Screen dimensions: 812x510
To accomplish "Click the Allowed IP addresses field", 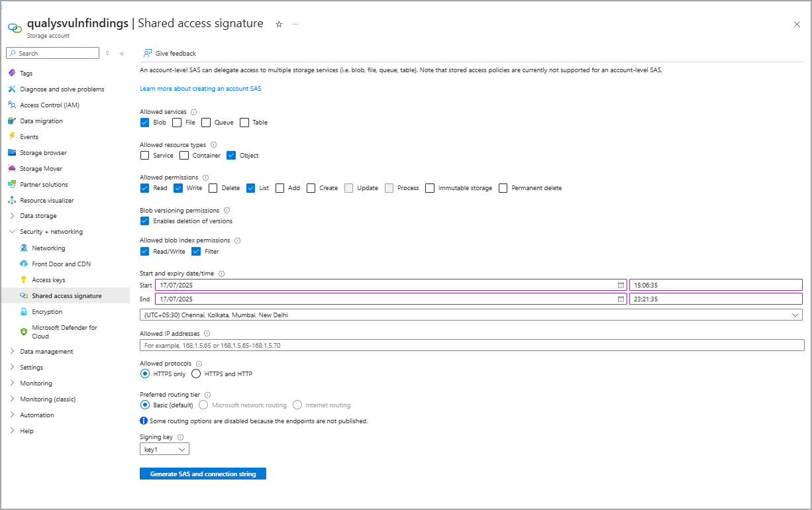I will click(472, 345).
